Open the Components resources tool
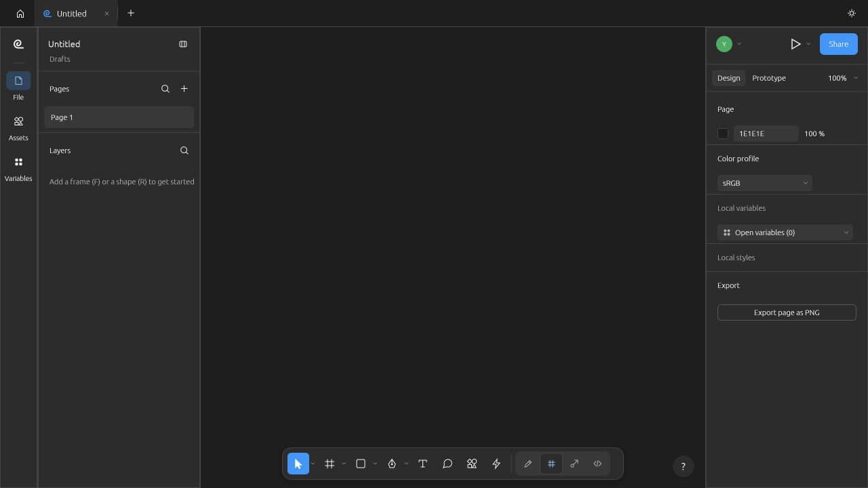 [472, 464]
